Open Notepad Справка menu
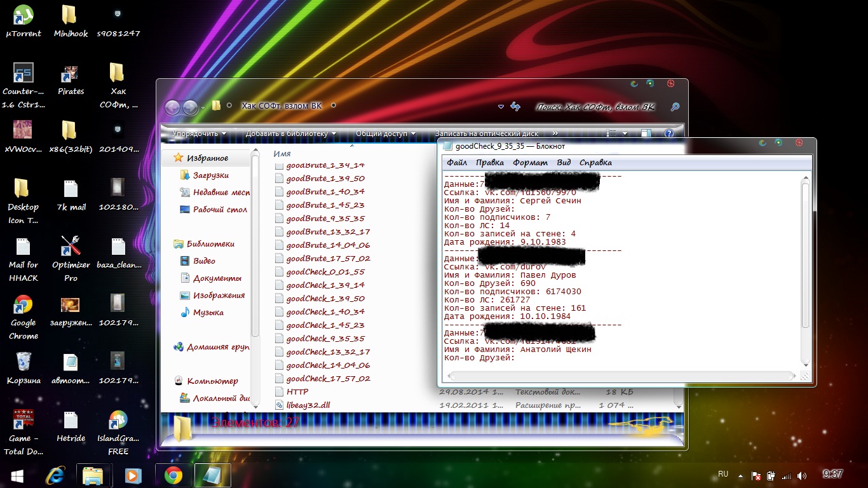 (596, 163)
